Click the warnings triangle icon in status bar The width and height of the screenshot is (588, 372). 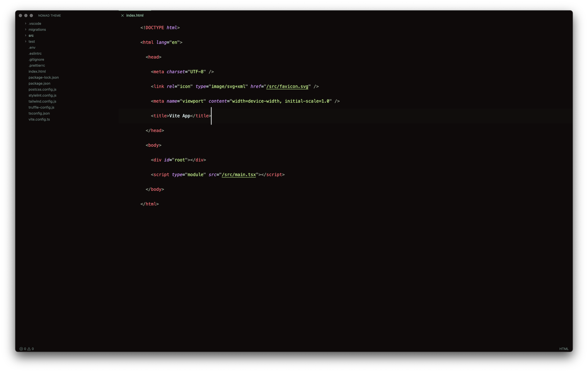(29, 349)
